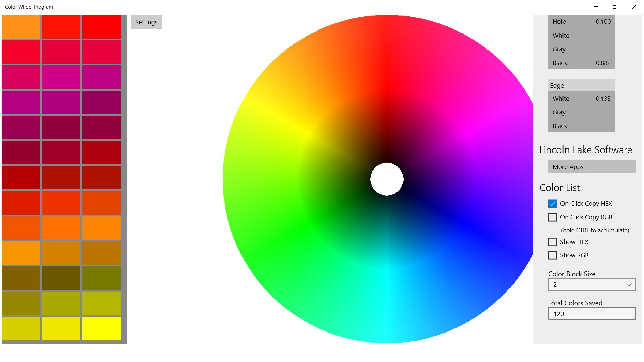The image size is (644, 362).
Task: Select the bright yellow swatch in the bottom row
Action: click(101, 328)
